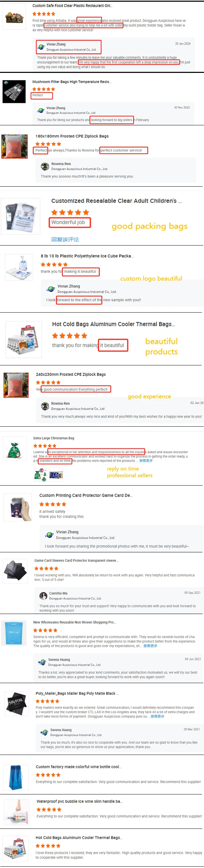
Task: Click Serena Huang's avatar in 09 Jun 2021 reply
Action: coord(42,662)
